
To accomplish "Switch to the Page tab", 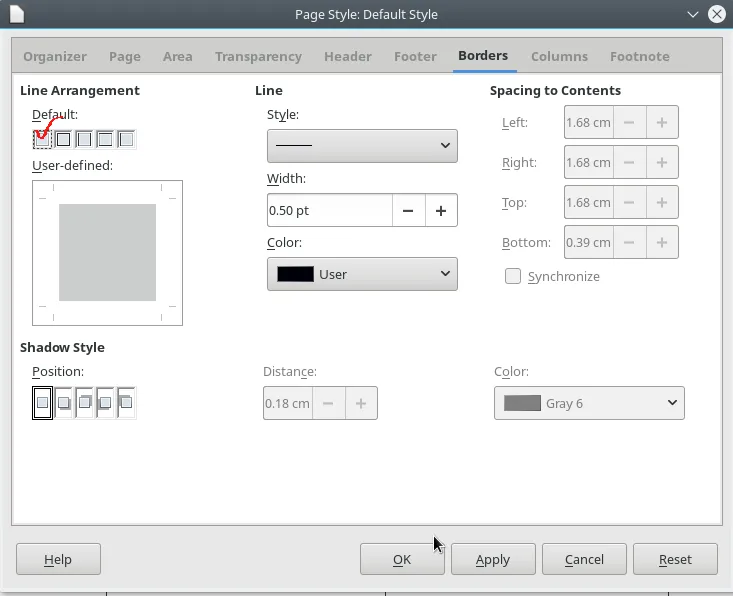I will tap(125, 57).
